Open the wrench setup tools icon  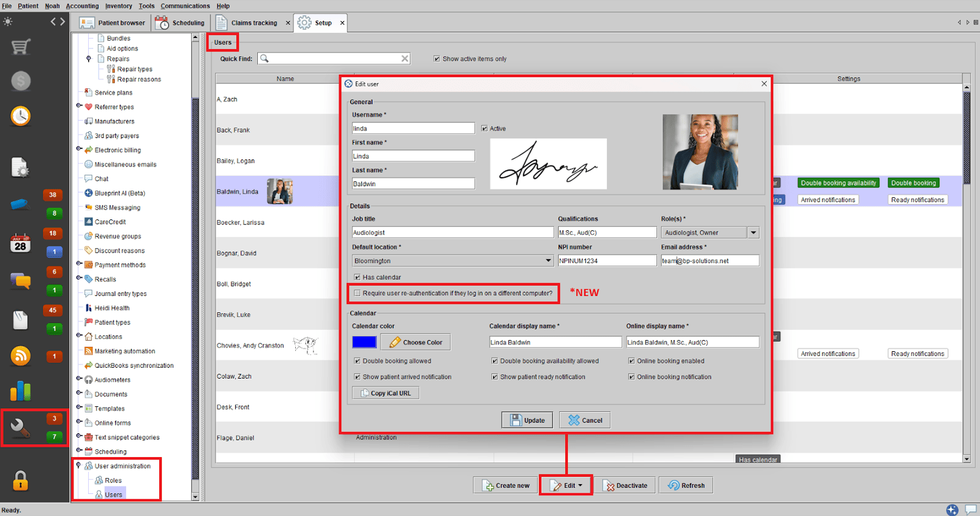pyautogui.click(x=20, y=427)
